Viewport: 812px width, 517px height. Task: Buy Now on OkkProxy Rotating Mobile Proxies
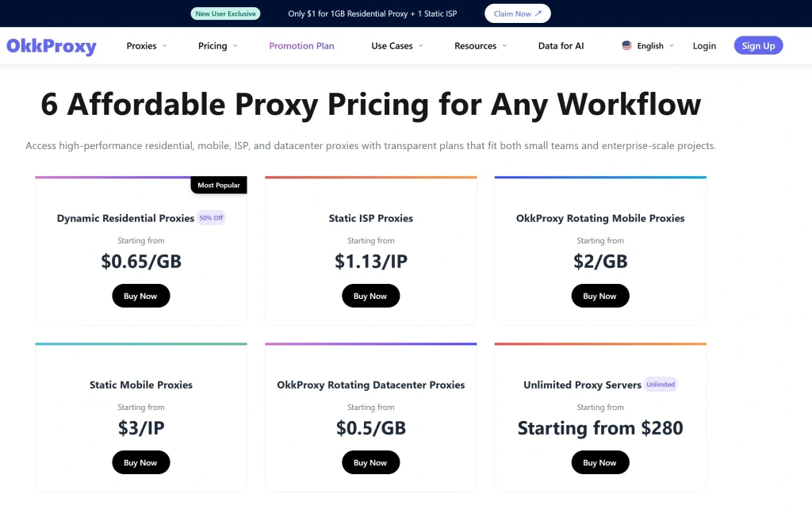pyautogui.click(x=600, y=295)
